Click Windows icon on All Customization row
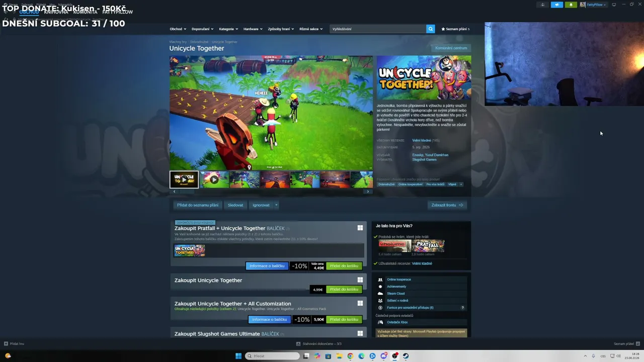 (x=360, y=303)
